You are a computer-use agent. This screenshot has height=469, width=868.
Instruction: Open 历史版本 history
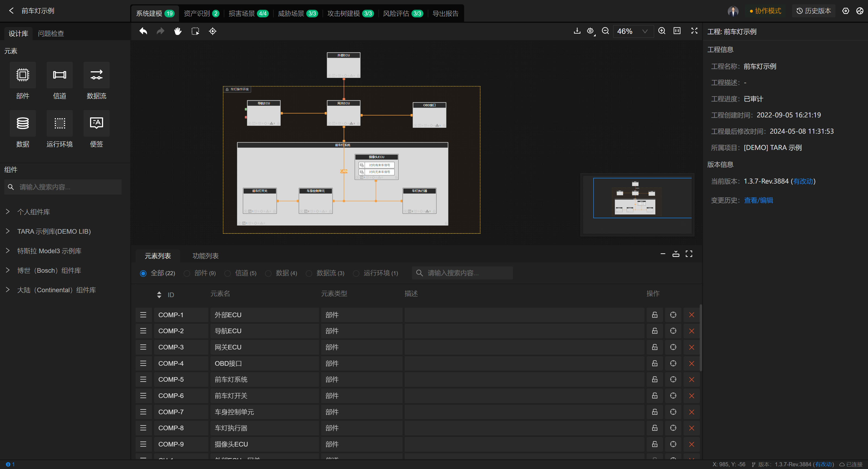(814, 11)
